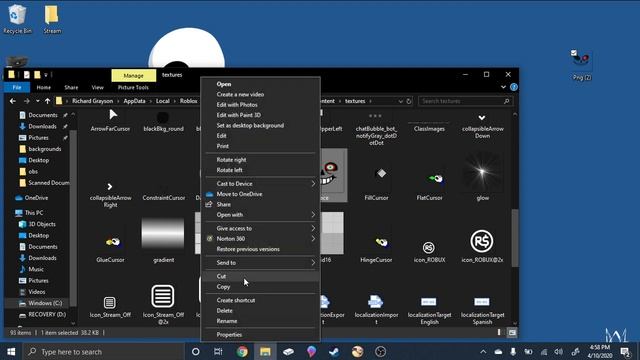The image size is (640, 360).
Task: Expand Cast to Device submenu
Action: tap(260, 184)
